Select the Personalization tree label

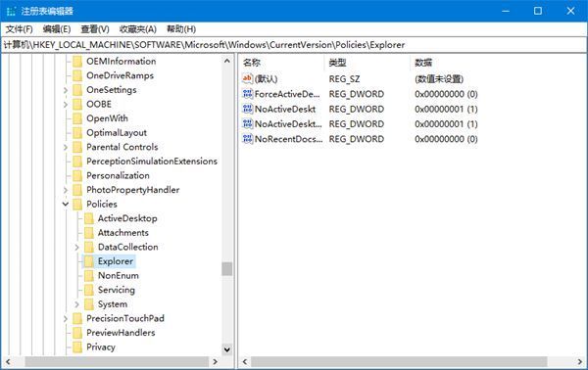pos(118,175)
